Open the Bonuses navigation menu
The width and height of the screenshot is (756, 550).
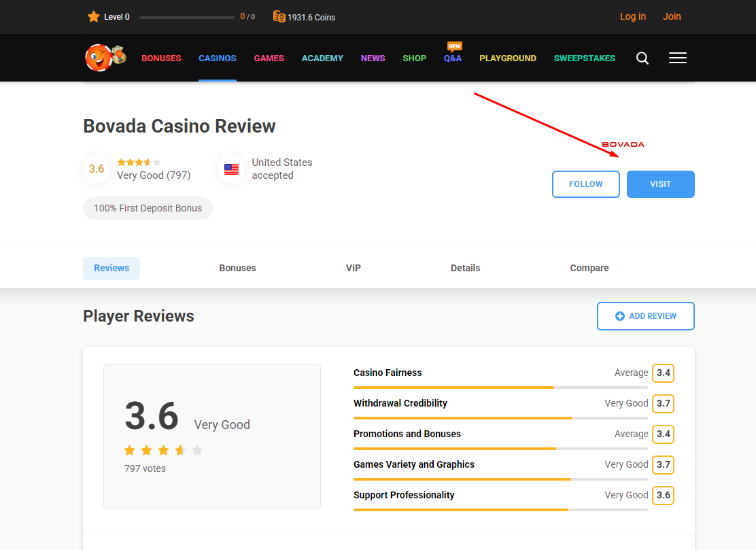(x=161, y=58)
